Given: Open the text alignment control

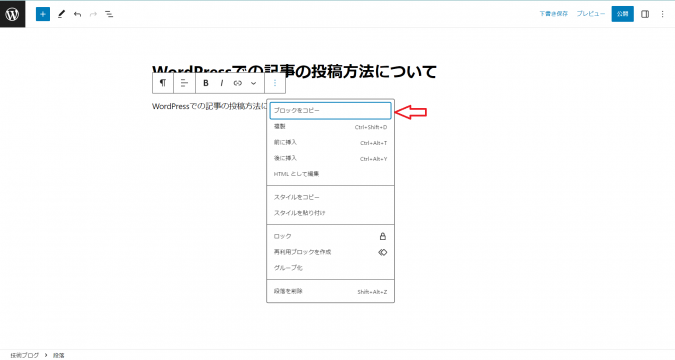Looking at the screenshot, I should pyautogui.click(x=184, y=83).
